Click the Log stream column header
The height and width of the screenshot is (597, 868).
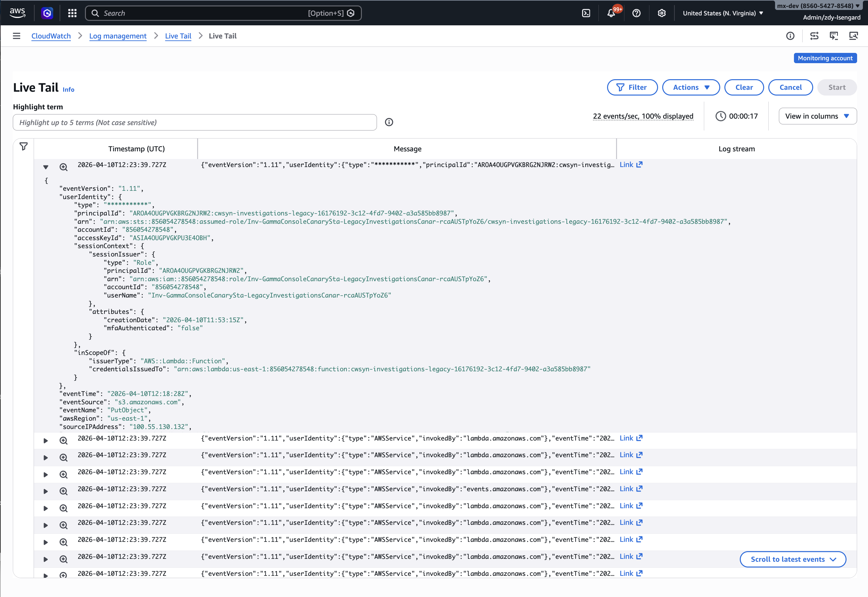point(736,149)
